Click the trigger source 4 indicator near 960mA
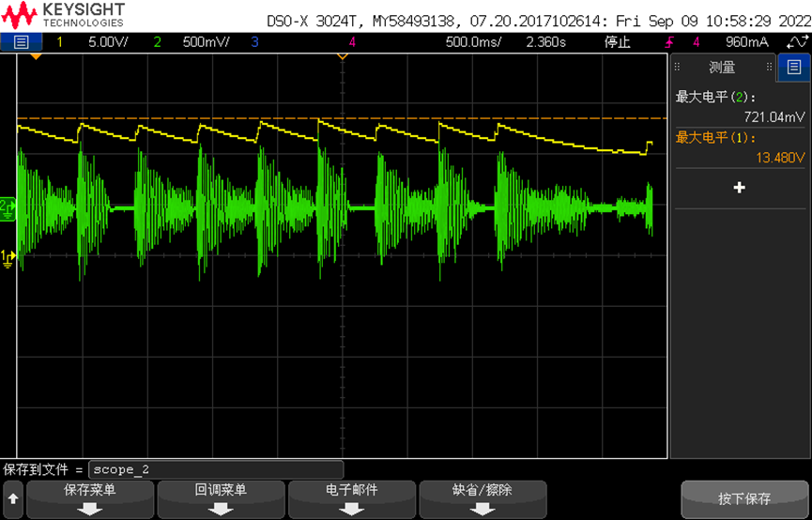Image resolution: width=812 pixels, height=520 pixels. pos(696,42)
